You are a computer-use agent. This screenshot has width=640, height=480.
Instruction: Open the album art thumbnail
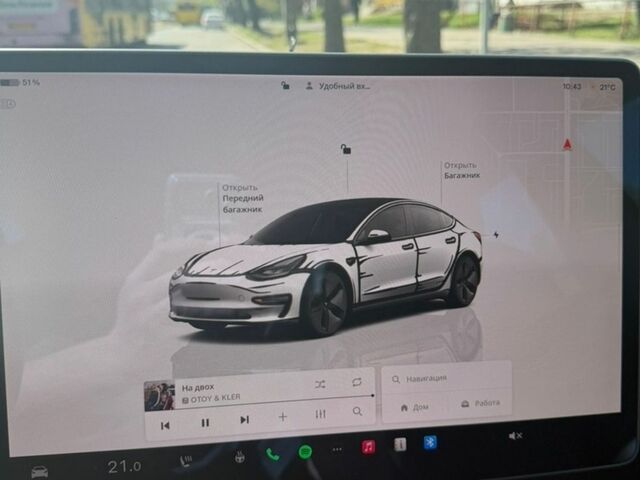click(x=160, y=396)
